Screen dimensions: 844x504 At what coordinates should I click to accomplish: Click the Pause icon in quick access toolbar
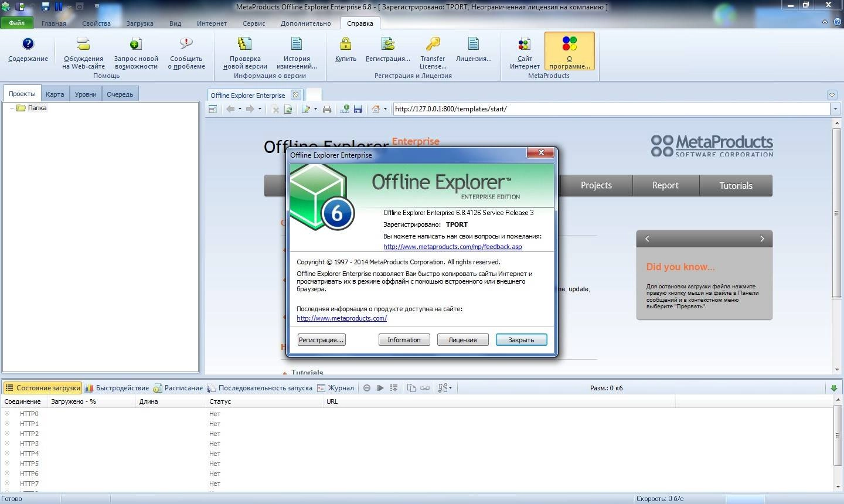click(59, 6)
